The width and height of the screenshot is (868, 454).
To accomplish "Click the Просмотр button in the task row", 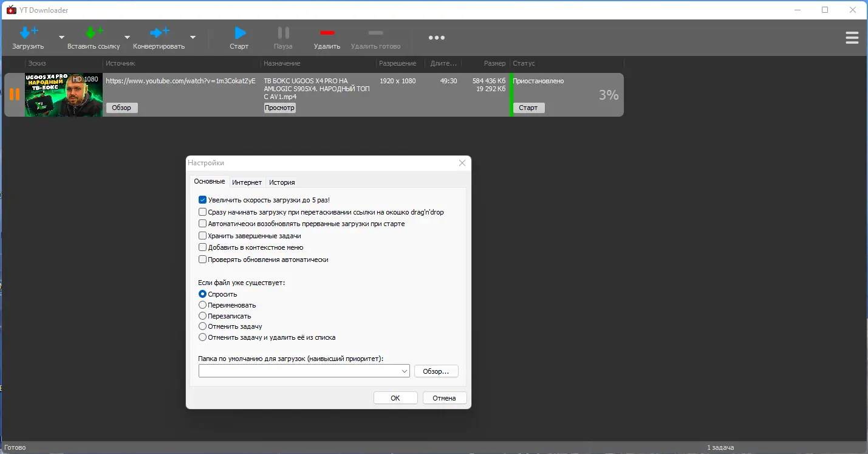I will 279,108.
